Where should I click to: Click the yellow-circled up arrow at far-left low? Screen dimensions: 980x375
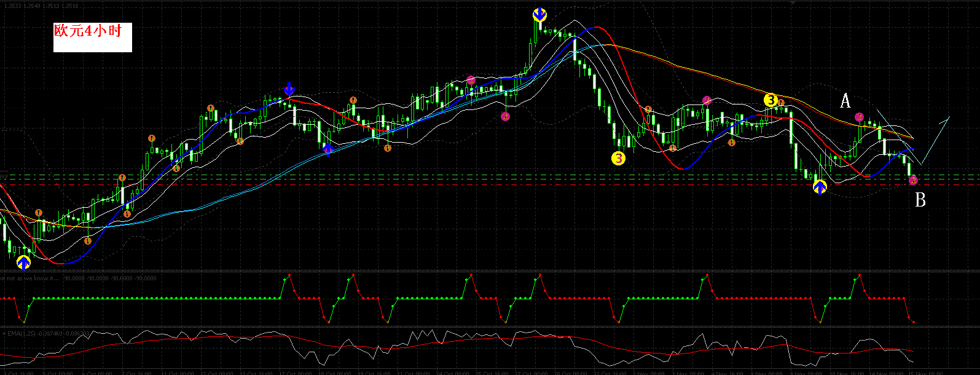[x=23, y=262]
